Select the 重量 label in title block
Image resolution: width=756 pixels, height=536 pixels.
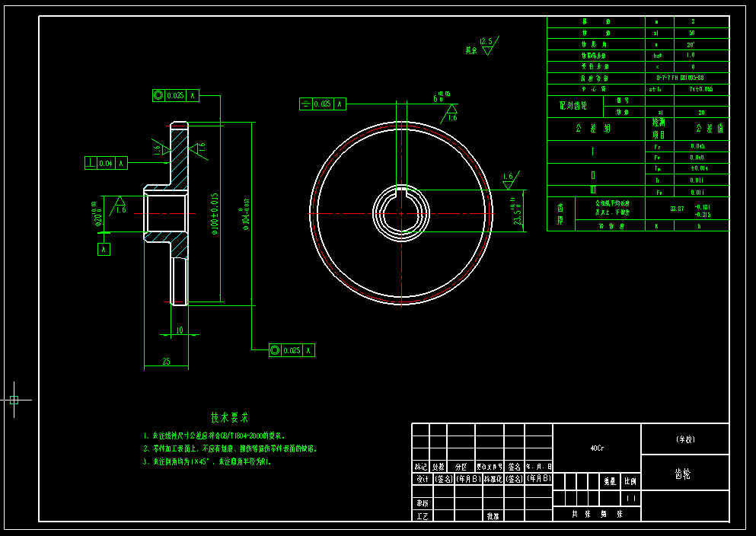[610, 481]
